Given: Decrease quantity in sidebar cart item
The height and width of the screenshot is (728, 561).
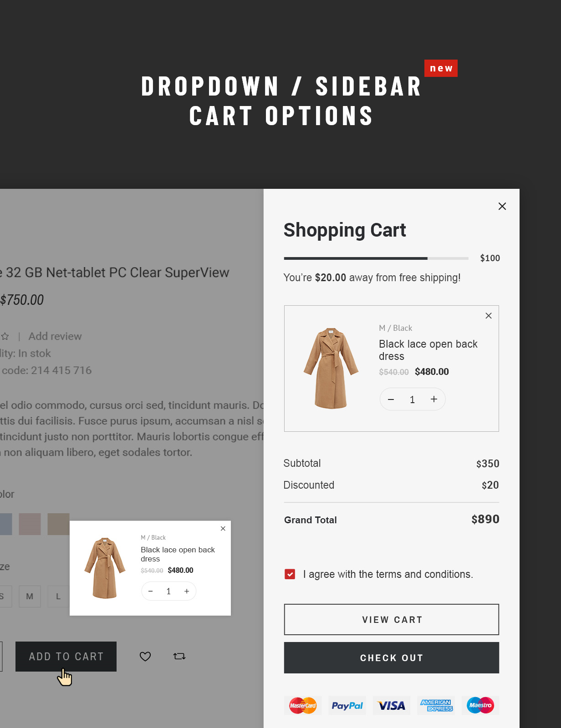Looking at the screenshot, I should pos(391,399).
